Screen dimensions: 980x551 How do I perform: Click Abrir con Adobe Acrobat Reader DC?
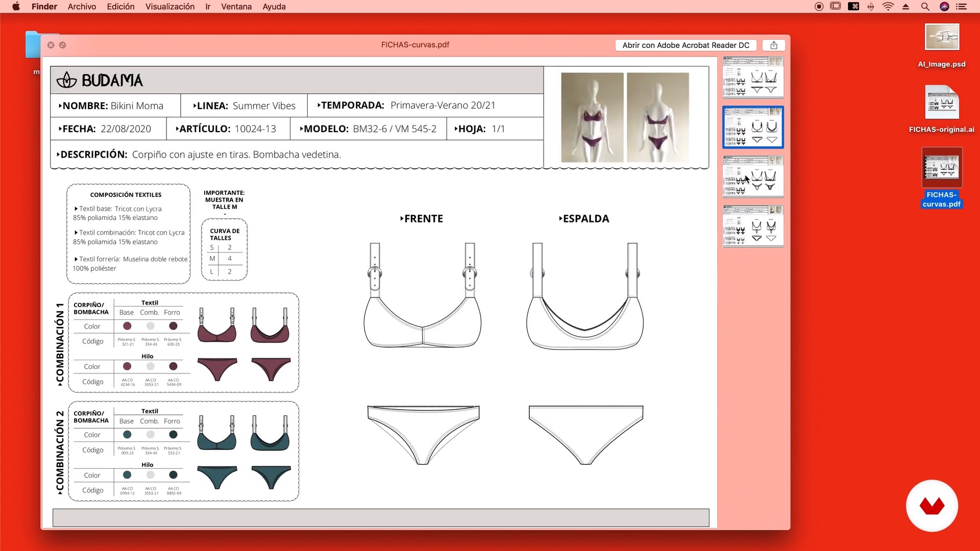pos(685,45)
